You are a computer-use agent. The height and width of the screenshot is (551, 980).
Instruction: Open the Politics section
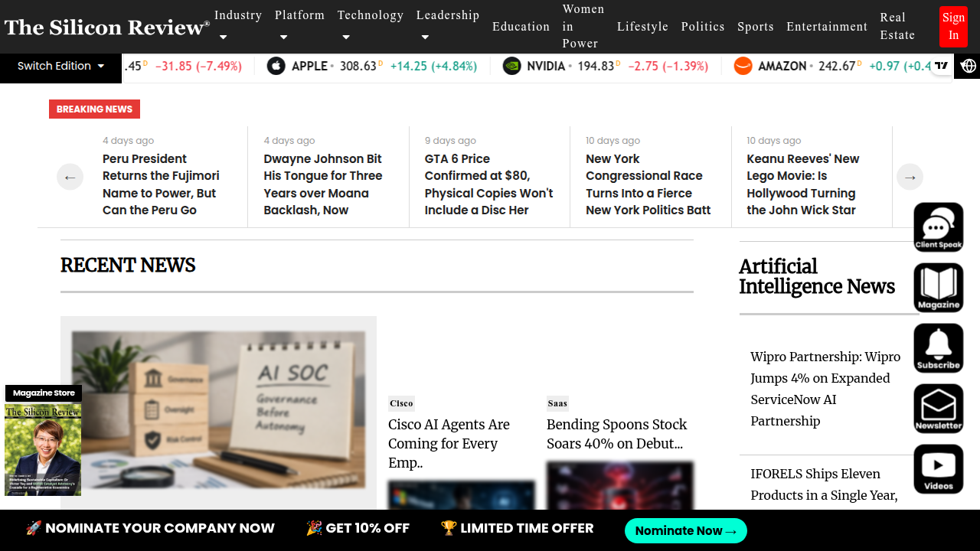pos(703,26)
